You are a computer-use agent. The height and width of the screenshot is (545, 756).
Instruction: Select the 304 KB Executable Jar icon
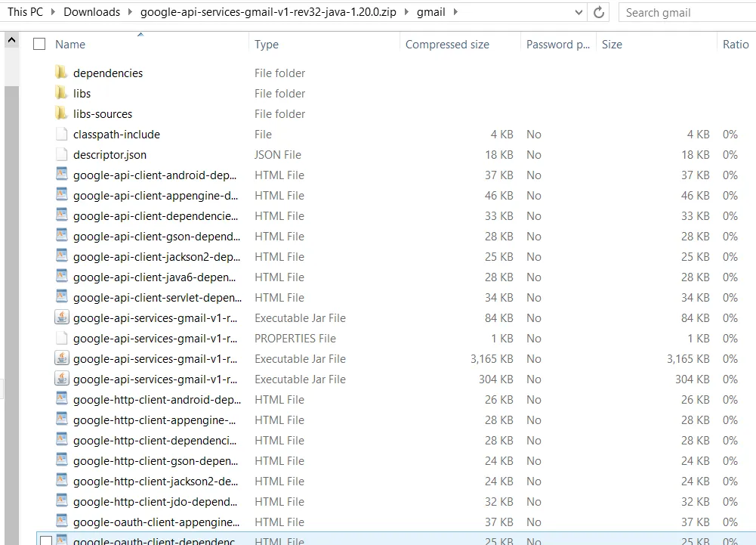[61, 379]
